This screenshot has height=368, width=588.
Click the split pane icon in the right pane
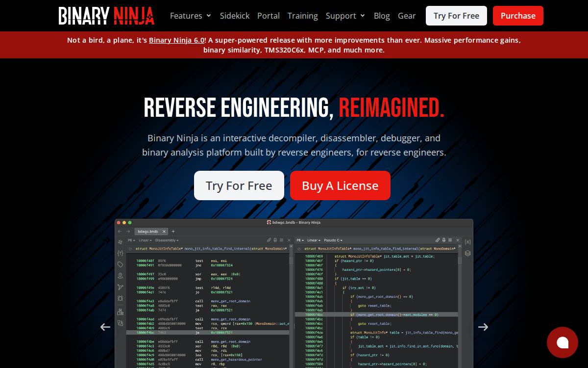443,240
